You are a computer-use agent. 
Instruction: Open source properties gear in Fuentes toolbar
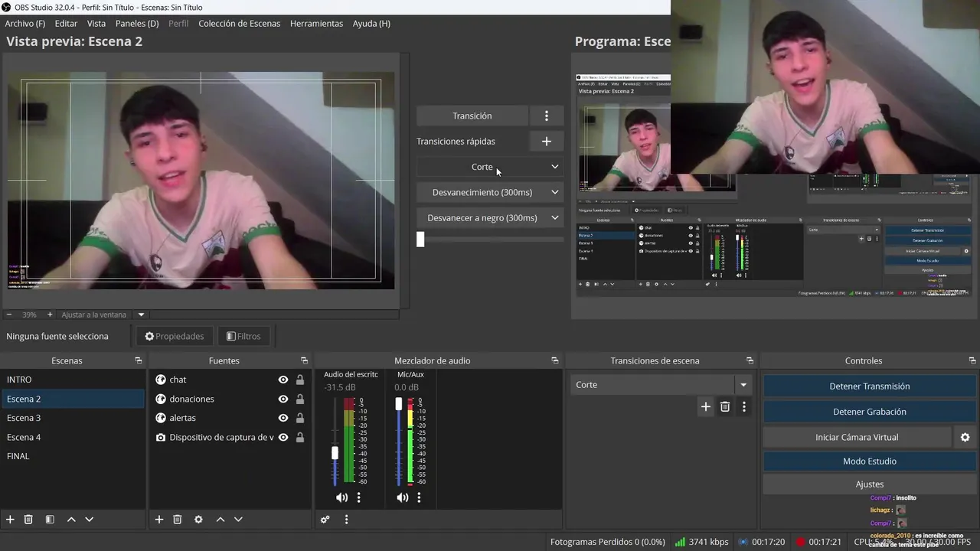(x=198, y=519)
